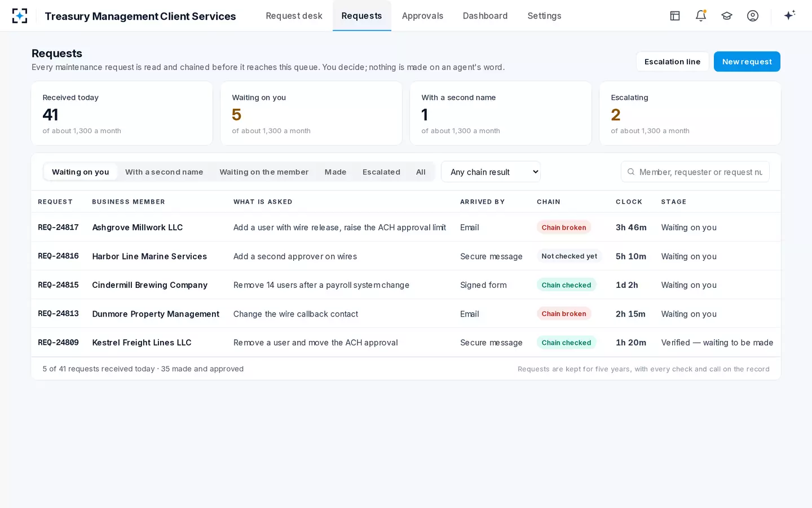The image size is (812, 508).
Task: Click Chain checked badge on Kestrel Freight row
Action: pyautogui.click(x=566, y=343)
